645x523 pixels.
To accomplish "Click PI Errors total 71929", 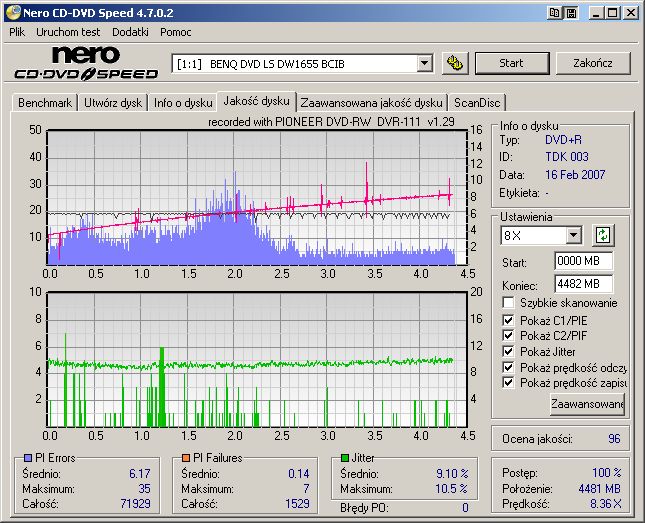I will [135, 504].
